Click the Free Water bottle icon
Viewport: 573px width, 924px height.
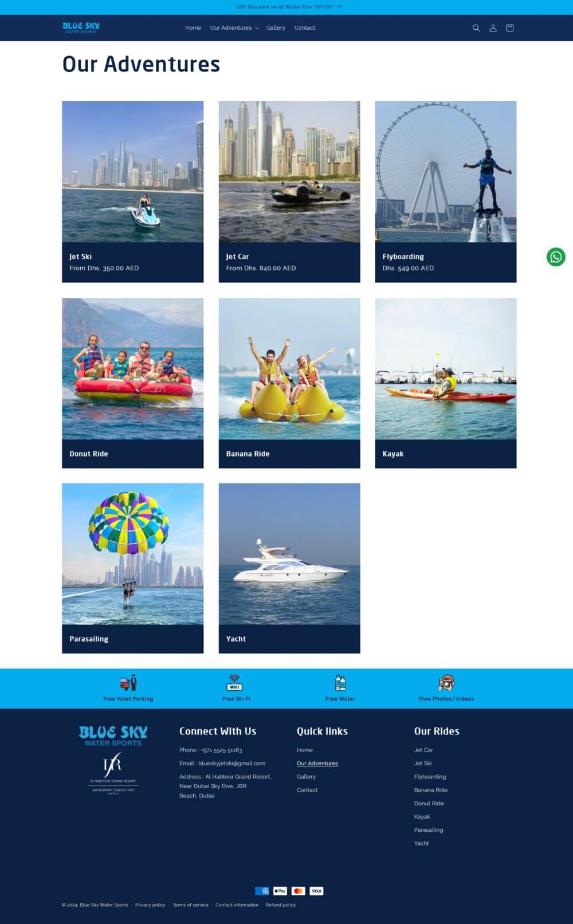tap(340, 683)
